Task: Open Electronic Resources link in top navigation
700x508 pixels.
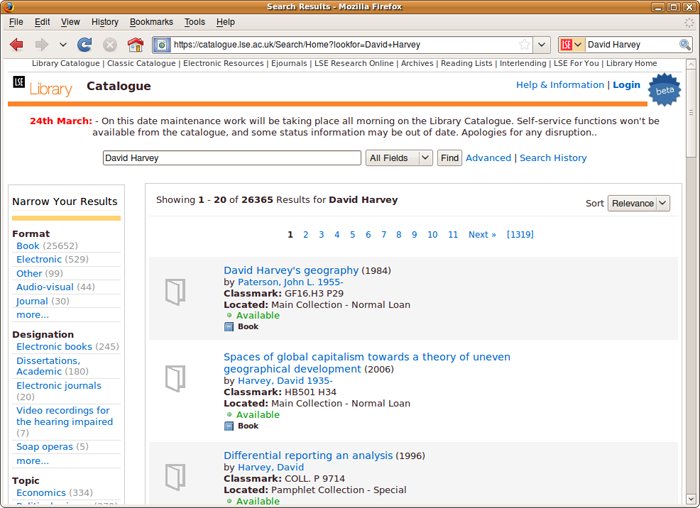Action: coord(224,63)
